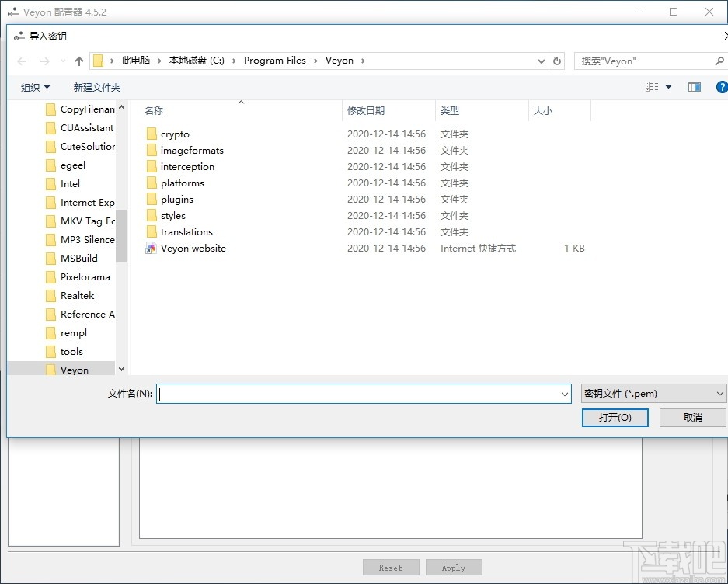Image resolution: width=728 pixels, height=584 pixels.
Task: Select the translations folder icon
Action: point(152,231)
